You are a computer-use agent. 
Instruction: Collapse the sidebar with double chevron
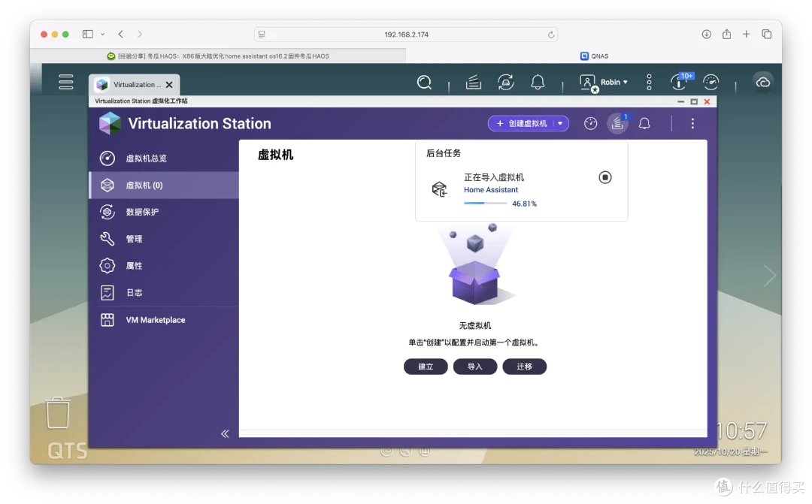click(x=225, y=433)
